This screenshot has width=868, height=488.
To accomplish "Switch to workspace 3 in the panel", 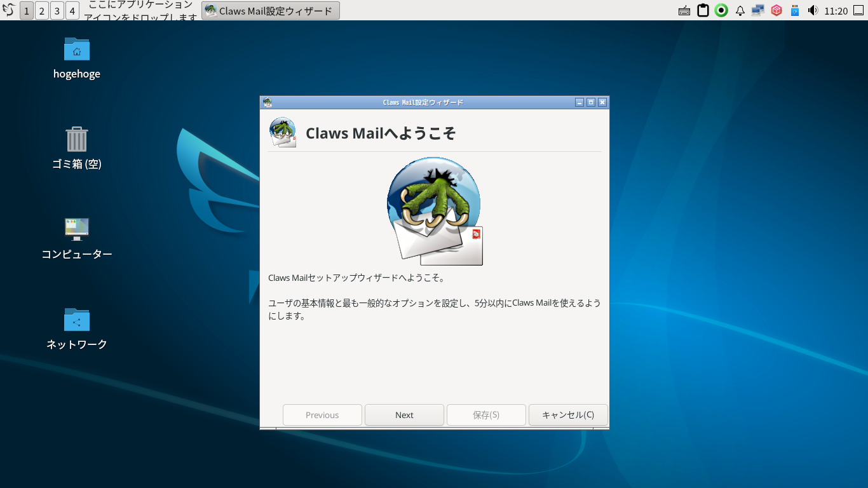I will (56, 10).
